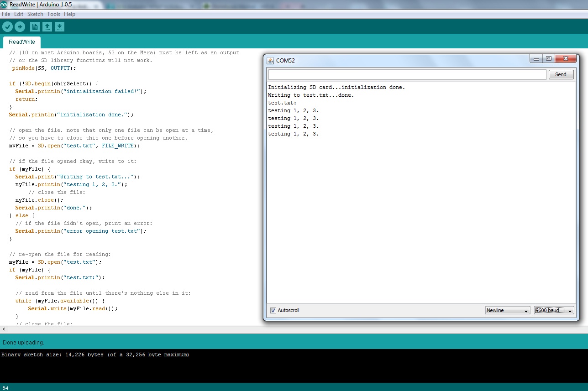Create a new sketch with page icon
The image size is (588, 391).
35,26
